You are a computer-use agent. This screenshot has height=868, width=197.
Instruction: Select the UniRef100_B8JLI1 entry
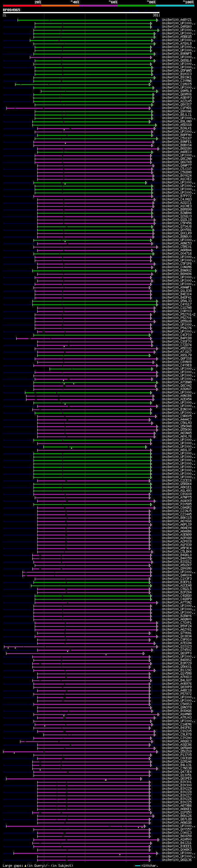click(x=177, y=115)
